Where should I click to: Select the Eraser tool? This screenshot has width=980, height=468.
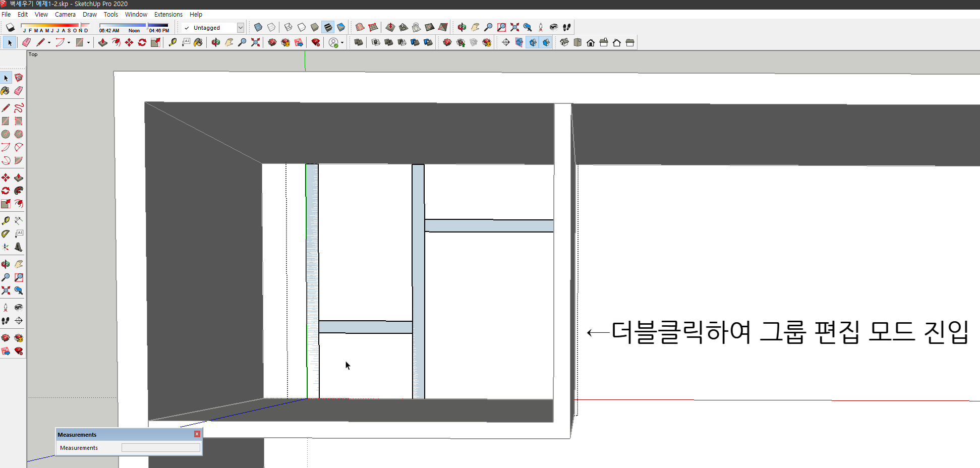[x=26, y=42]
